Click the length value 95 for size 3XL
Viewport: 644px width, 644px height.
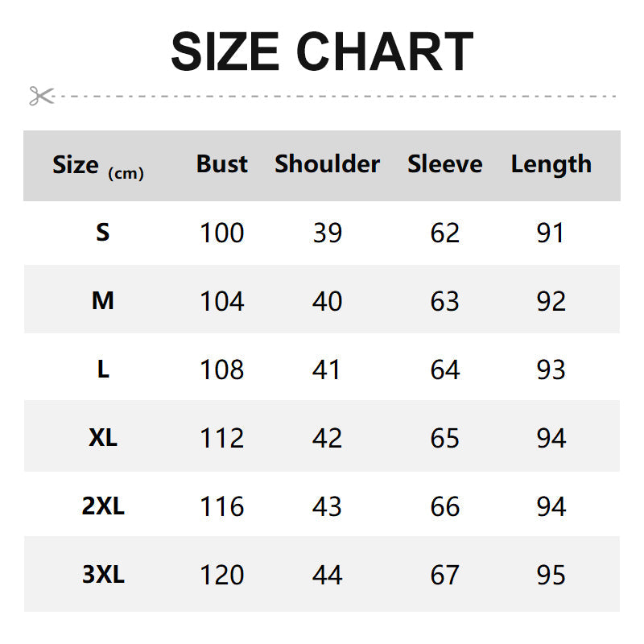click(x=551, y=575)
